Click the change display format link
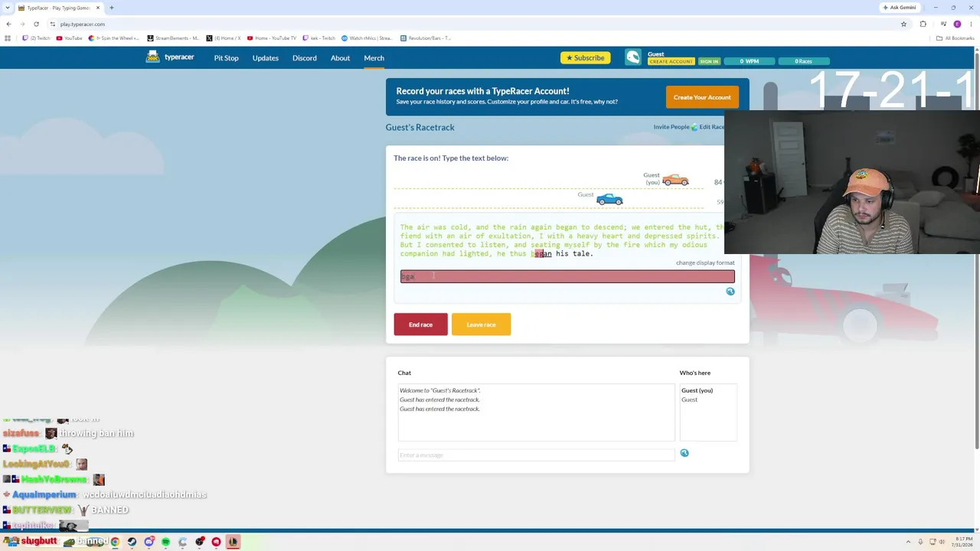980x551 pixels. point(705,262)
